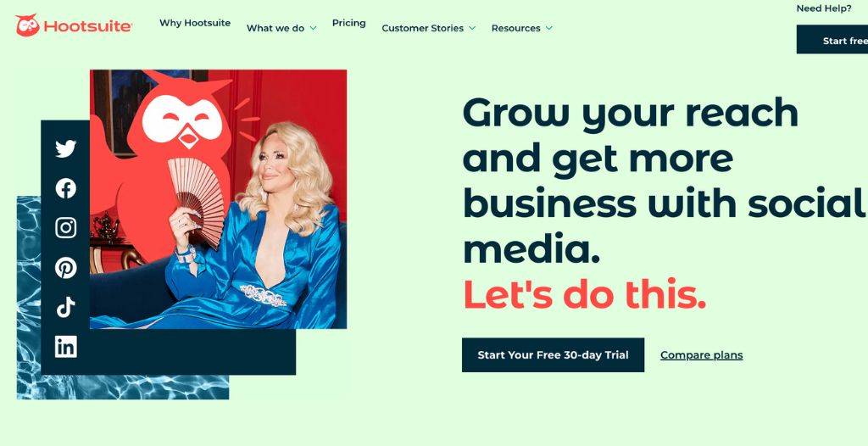Click the Pinterest icon
Image resolution: width=868 pixels, height=446 pixels.
click(66, 268)
